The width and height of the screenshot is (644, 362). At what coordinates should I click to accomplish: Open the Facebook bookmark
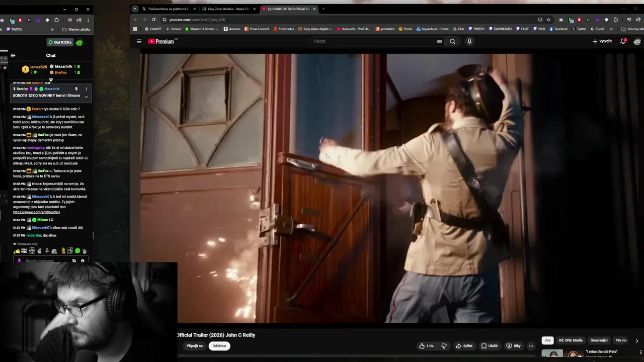coord(558,29)
